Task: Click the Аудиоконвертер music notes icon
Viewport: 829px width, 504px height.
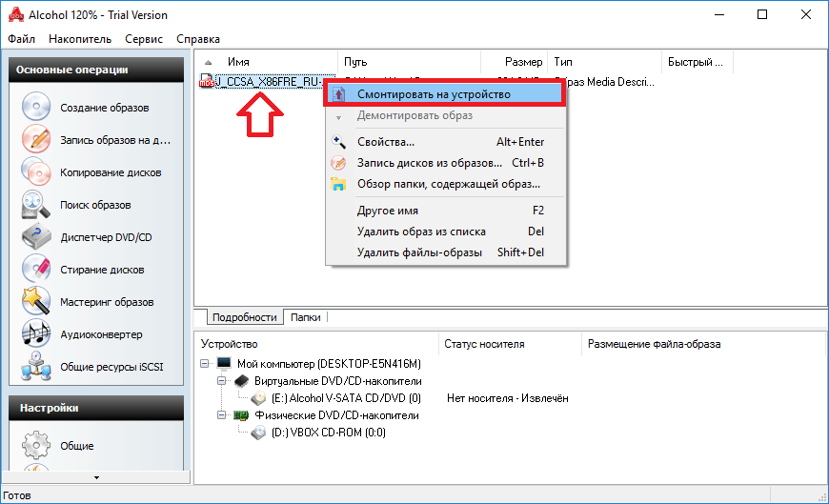Action: click(x=36, y=333)
